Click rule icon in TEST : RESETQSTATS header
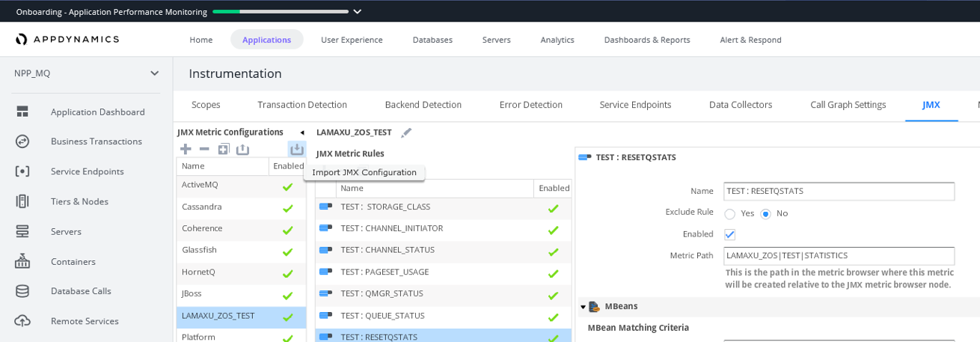 pyautogui.click(x=585, y=157)
